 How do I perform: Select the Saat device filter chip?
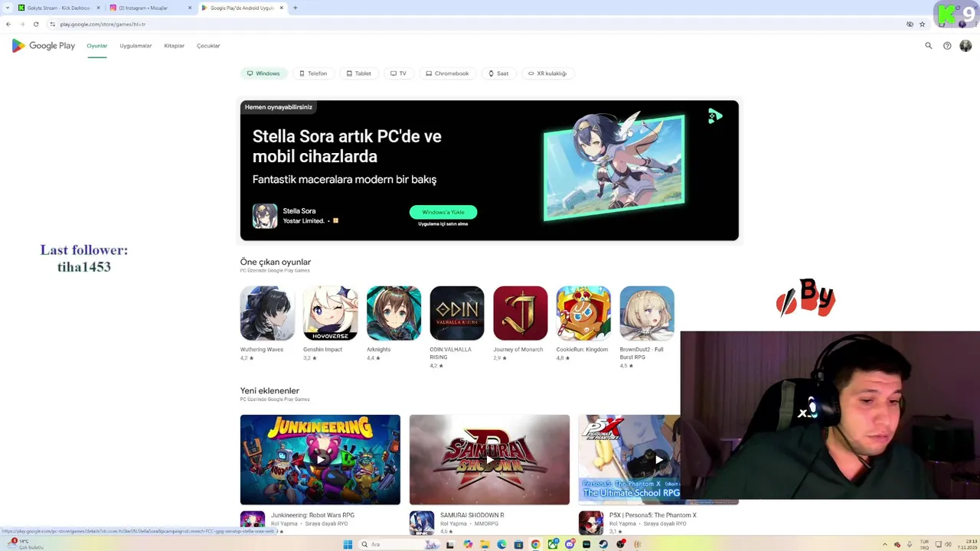(498, 73)
